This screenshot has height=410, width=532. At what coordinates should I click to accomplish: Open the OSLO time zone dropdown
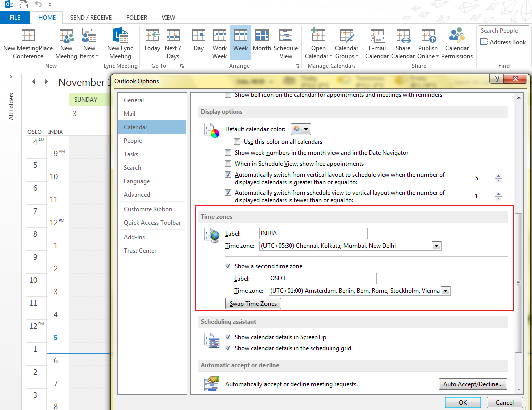coord(445,291)
